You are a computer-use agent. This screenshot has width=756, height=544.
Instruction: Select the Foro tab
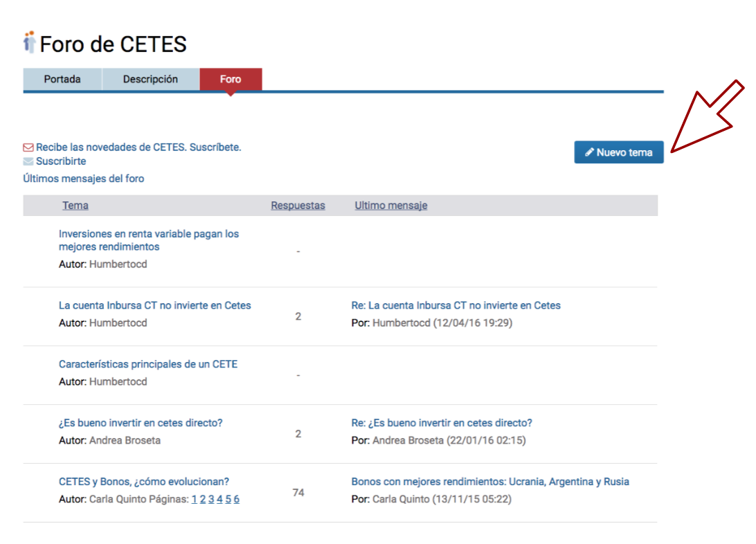point(231,80)
